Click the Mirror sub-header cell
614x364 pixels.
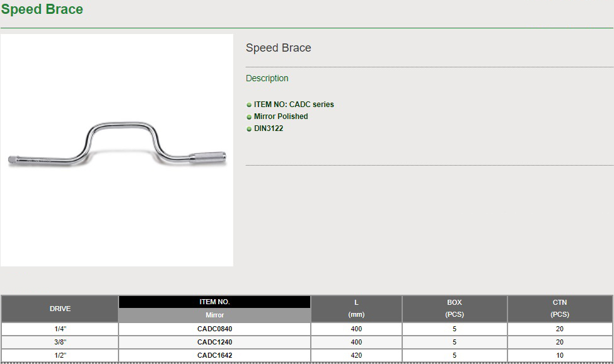pos(214,315)
